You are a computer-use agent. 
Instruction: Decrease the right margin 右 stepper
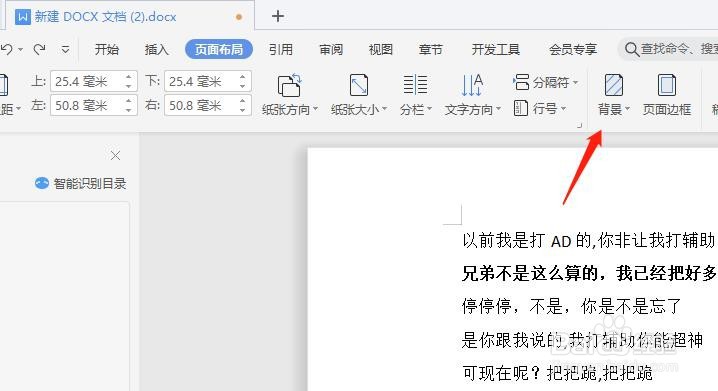[243, 110]
